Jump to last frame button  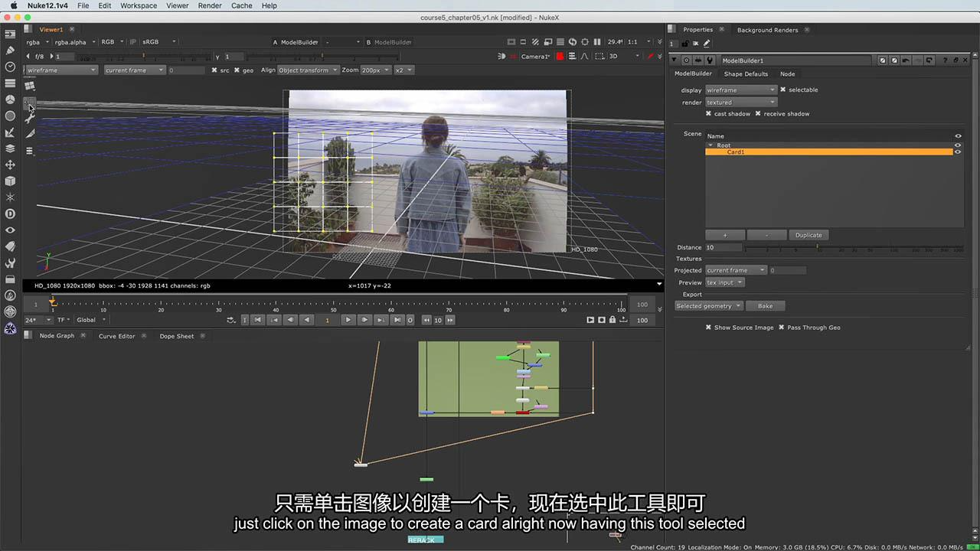pos(397,320)
